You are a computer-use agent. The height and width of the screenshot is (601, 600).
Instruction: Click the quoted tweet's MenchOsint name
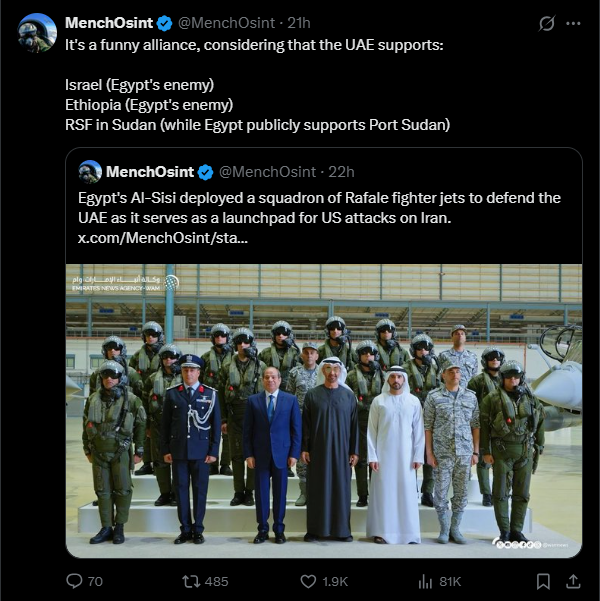[150, 172]
